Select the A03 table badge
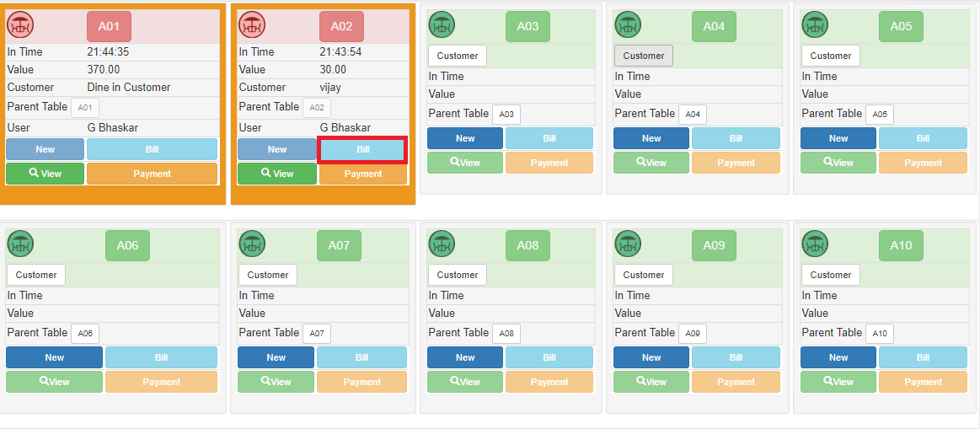980x429 pixels. pos(527,26)
